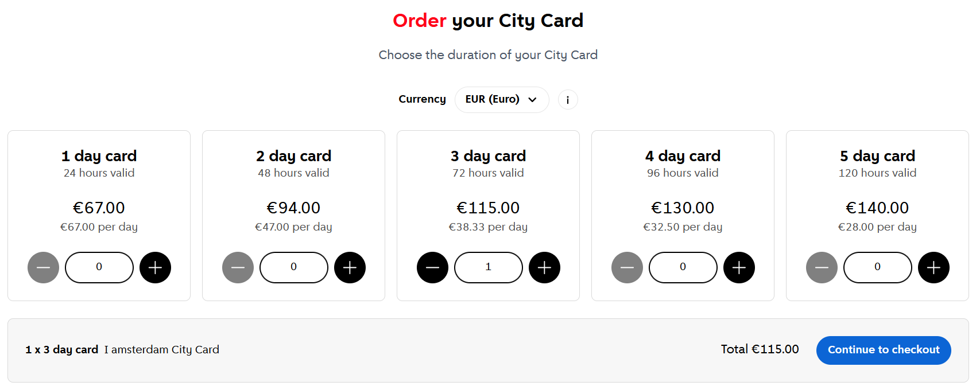This screenshot has width=980, height=386.
Task: Click the 3 day card quantity showing 1
Action: click(488, 267)
